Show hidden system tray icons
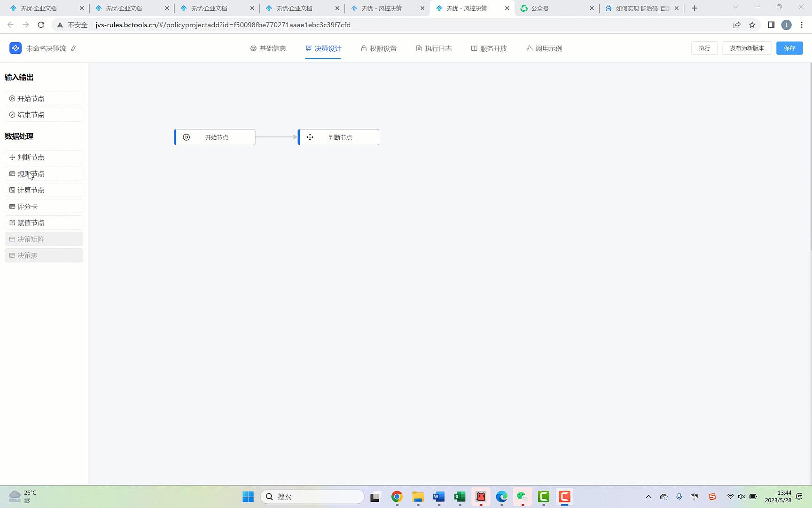Image resolution: width=812 pixels, height=508 pixels. (648, 497)
